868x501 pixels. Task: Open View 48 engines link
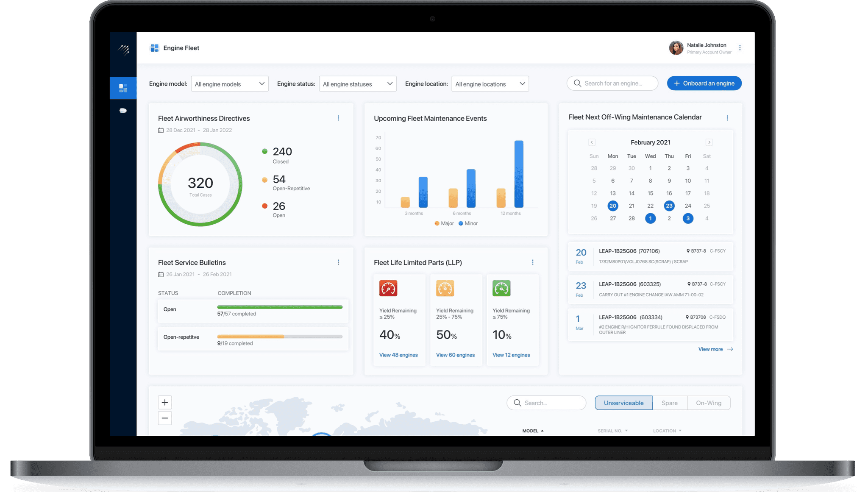398,355
